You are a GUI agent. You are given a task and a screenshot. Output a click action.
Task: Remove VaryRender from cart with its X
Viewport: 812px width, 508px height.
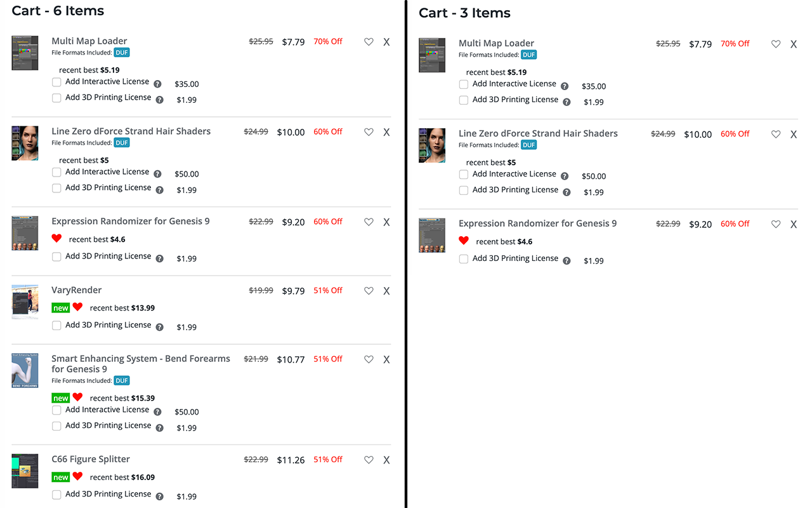[x=386, y=291]
